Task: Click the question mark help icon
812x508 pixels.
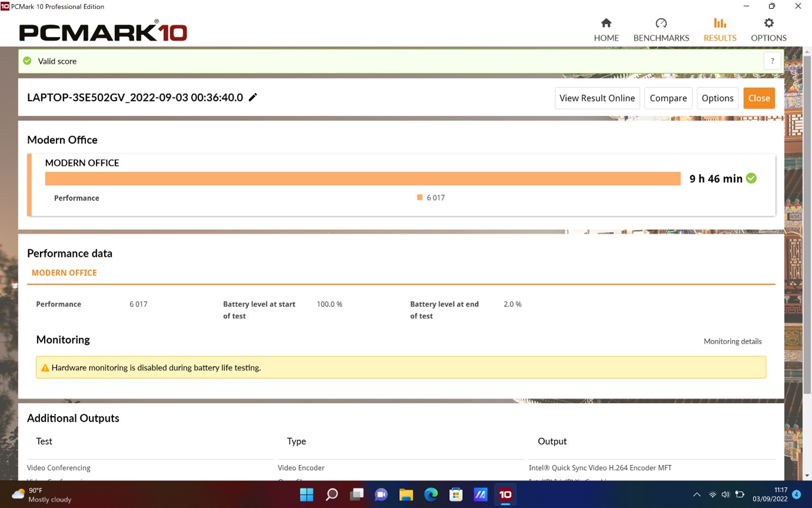Action: (772, 61)
